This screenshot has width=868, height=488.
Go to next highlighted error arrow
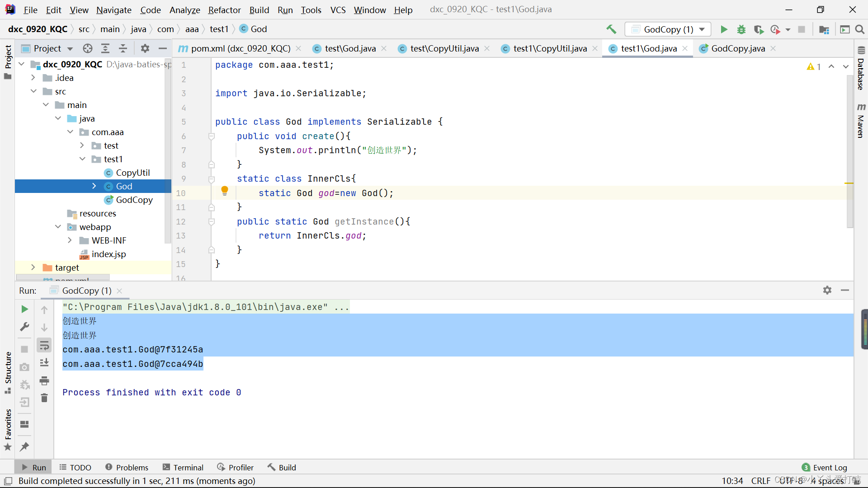tap(846, 66)
